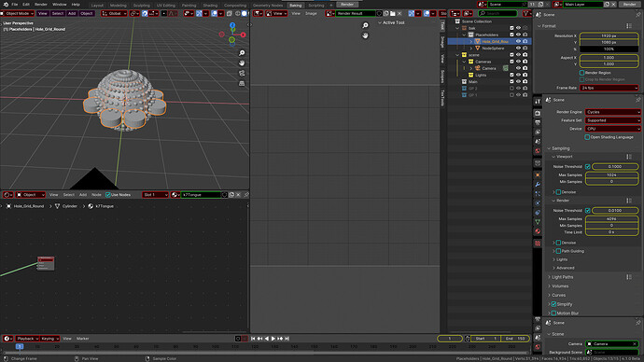Click the timeline play button
The height and width of the screenshot is (362, 644).
pyautogui.click(x=273, y=339)
